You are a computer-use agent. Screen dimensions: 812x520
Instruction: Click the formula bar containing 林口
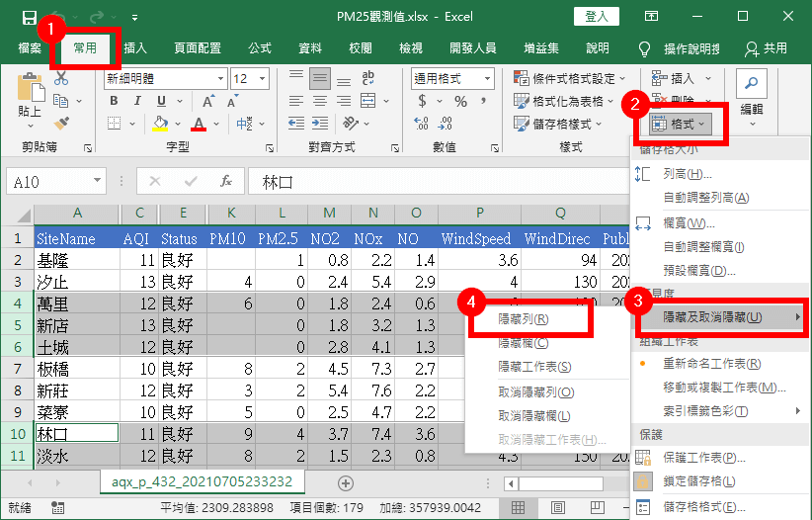pyautogui.click(x=440, y=182)
